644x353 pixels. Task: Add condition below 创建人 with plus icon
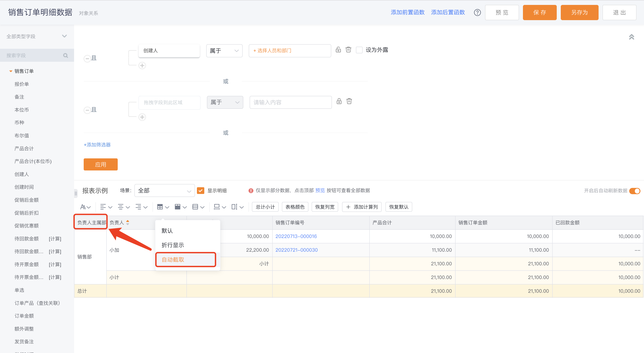click(142, 66)
